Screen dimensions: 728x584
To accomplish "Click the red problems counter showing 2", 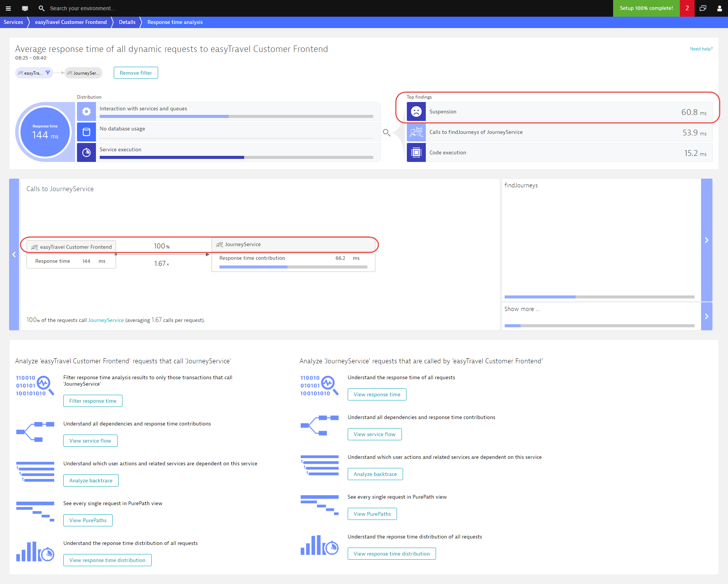I will [x=687, y=8].
